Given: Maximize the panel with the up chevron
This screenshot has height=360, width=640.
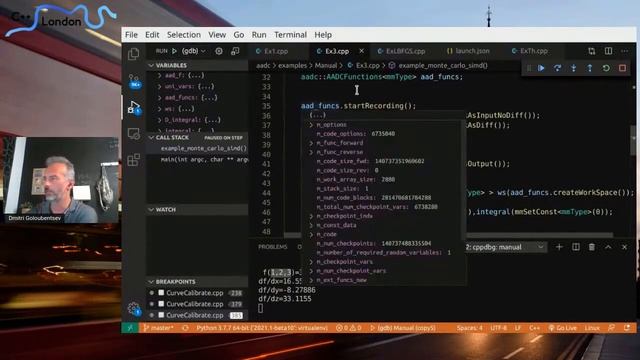Looking at the screenshot, I should [608, 247].
